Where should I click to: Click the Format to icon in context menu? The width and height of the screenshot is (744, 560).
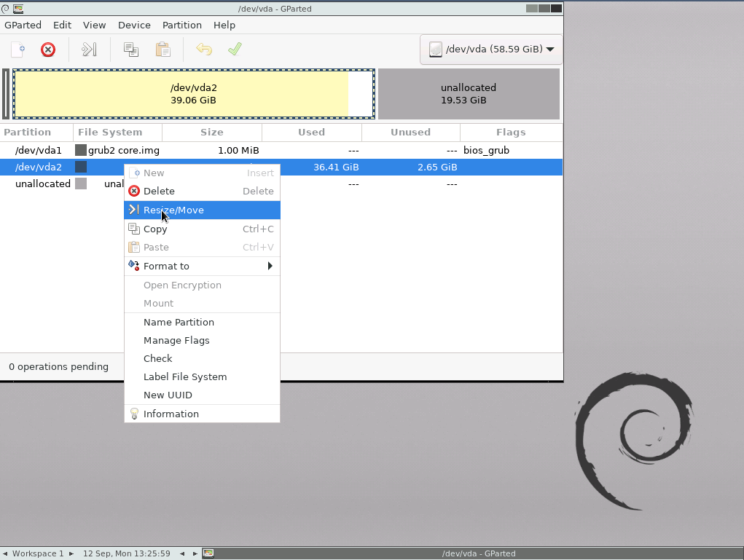pos(134,266)
